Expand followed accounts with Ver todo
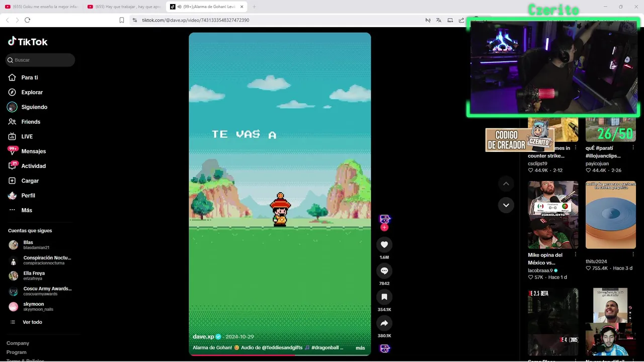 tap(32, 322)
